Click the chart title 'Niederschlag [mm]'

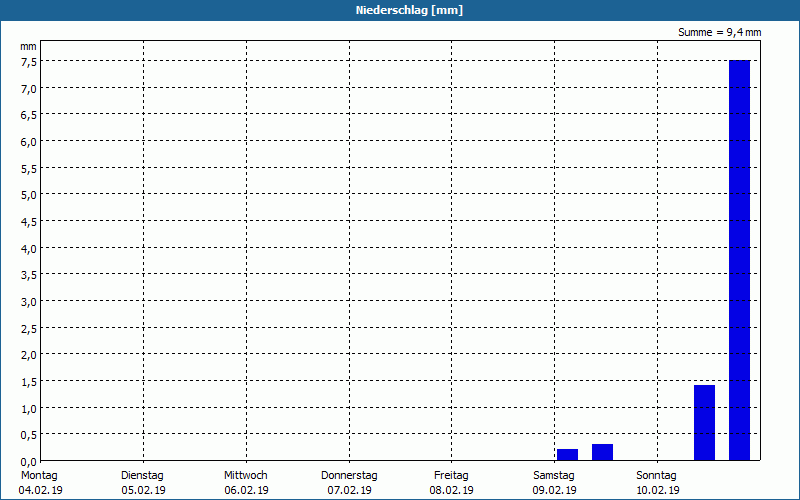pyautogui.click(x=409, y=10)
